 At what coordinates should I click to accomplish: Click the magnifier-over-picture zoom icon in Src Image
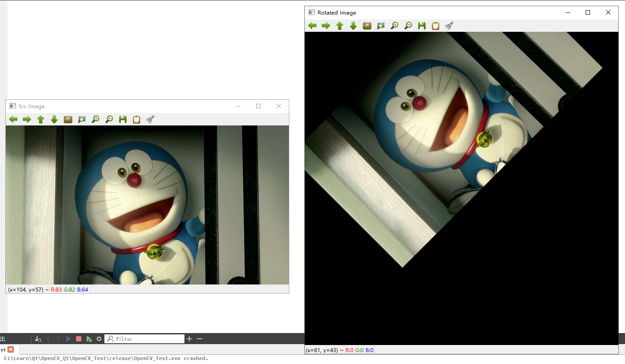[x=82, y=119]
